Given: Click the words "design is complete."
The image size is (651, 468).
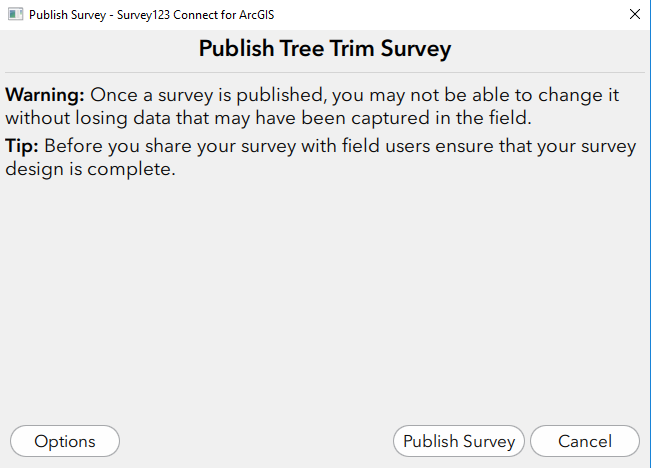Looking at the screenshot, I should 91,169.
